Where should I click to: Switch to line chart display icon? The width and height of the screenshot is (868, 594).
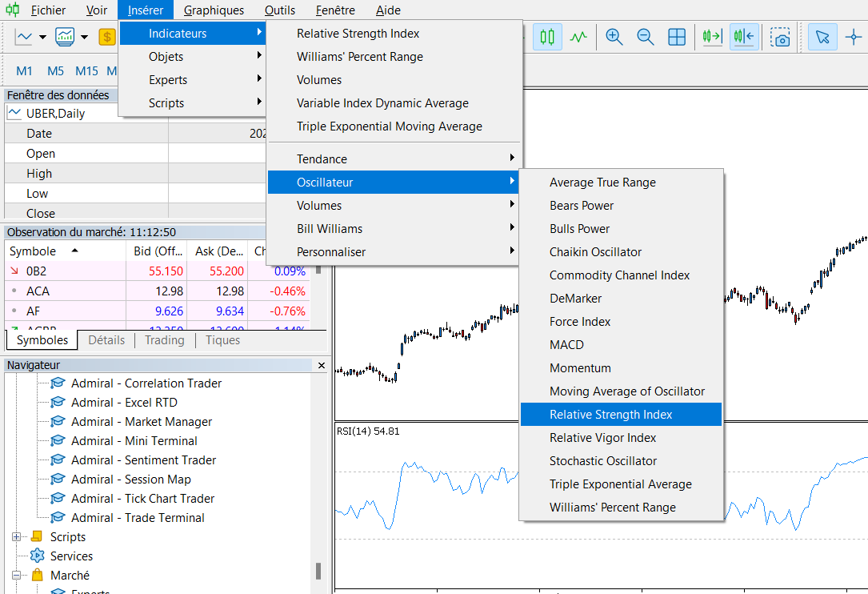click(x=578, y=36)
